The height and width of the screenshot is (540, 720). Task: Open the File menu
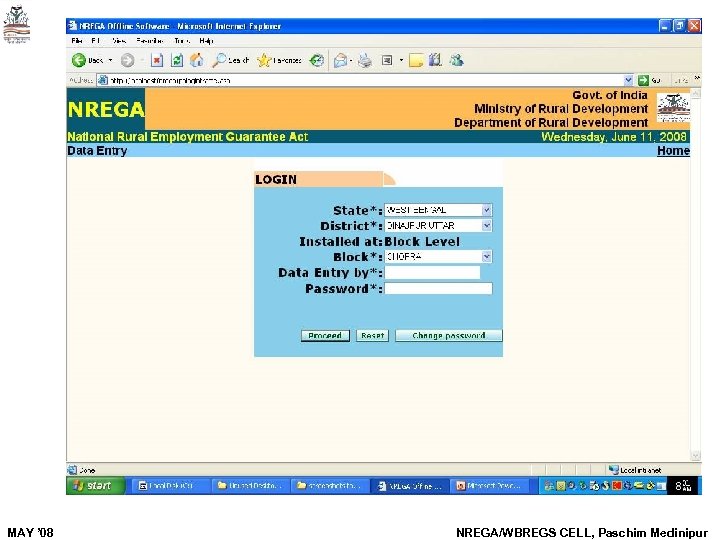click(77, 41)
